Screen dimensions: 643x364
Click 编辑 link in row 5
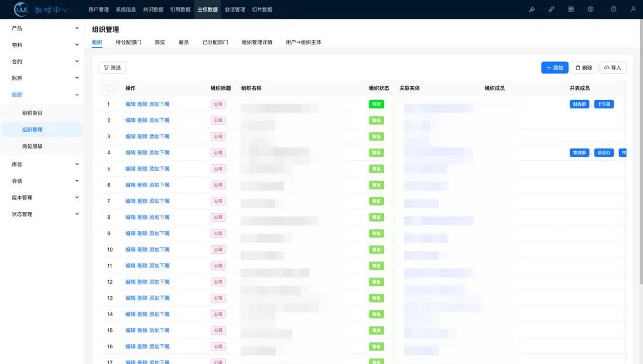pyautogui.click(x=131, y=169)
